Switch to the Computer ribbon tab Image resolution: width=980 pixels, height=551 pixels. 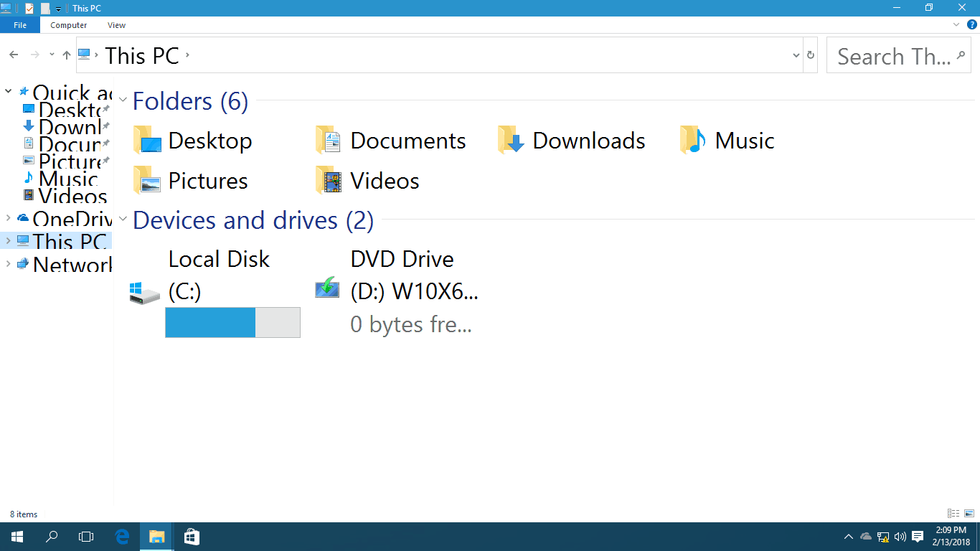[x=68, y=24]
